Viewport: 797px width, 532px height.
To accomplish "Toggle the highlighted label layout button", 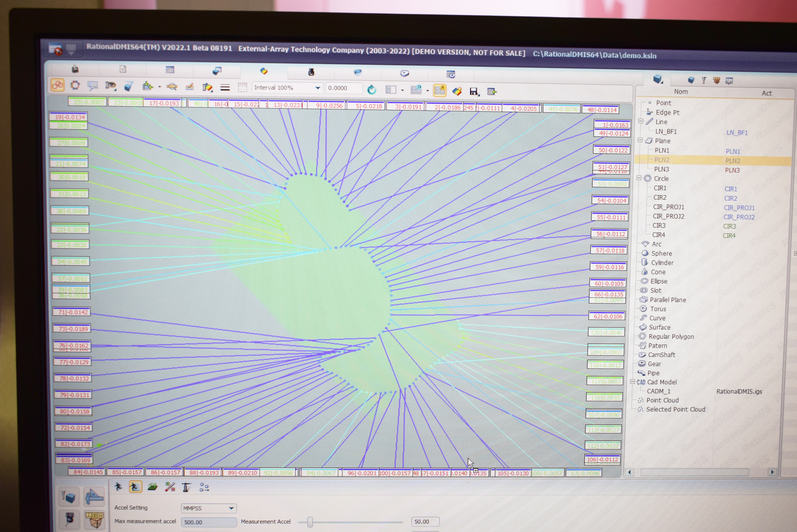I will [x=440, y=90].
